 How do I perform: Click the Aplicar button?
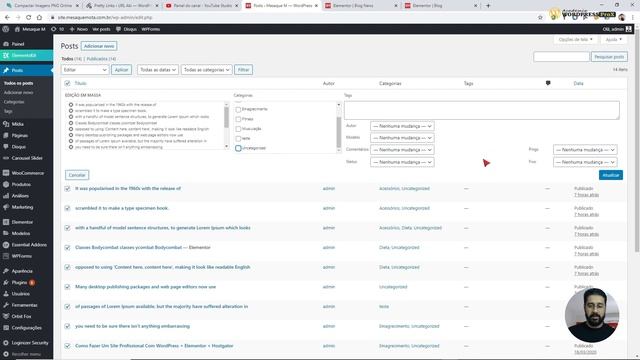[121, 70]
